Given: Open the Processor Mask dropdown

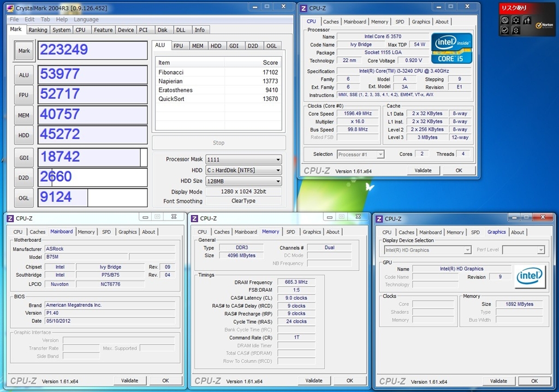Looking at the screenshot, I should pyautogui.click(x=243, y=159).
